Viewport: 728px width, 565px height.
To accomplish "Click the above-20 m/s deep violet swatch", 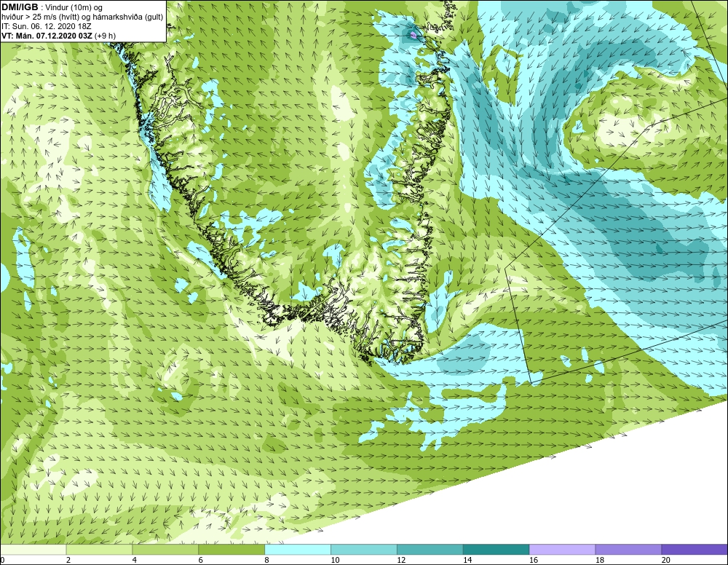I will coord(695,550).
